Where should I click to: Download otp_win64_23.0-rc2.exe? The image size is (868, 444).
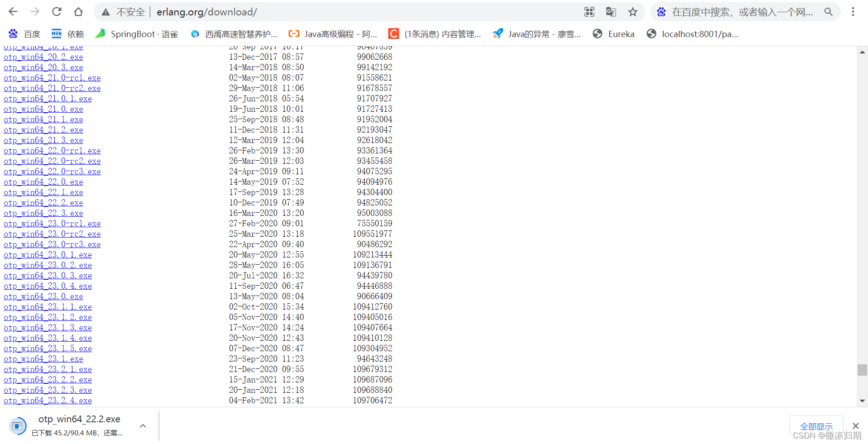click(x=52, y=234)
